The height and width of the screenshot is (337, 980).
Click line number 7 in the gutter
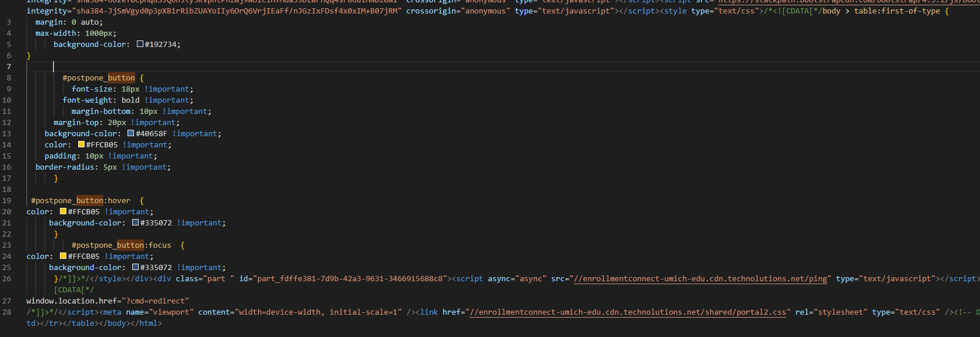[x=9, y=66]
